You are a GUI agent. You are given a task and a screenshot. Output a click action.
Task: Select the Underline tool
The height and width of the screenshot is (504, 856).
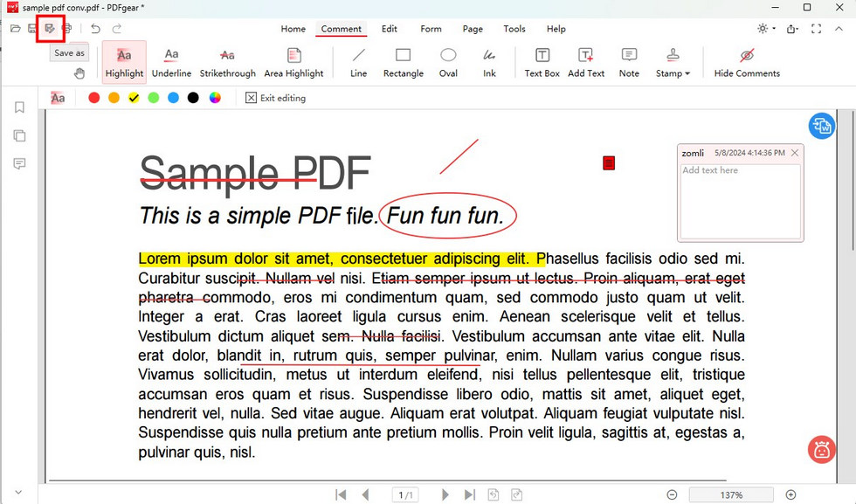pyautogui.click(x=171, y=61)
